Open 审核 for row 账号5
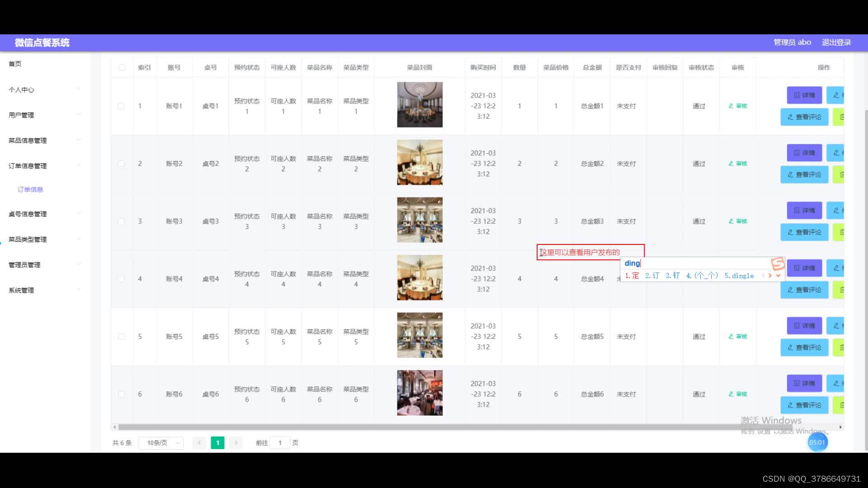 [x=738, y=337]
